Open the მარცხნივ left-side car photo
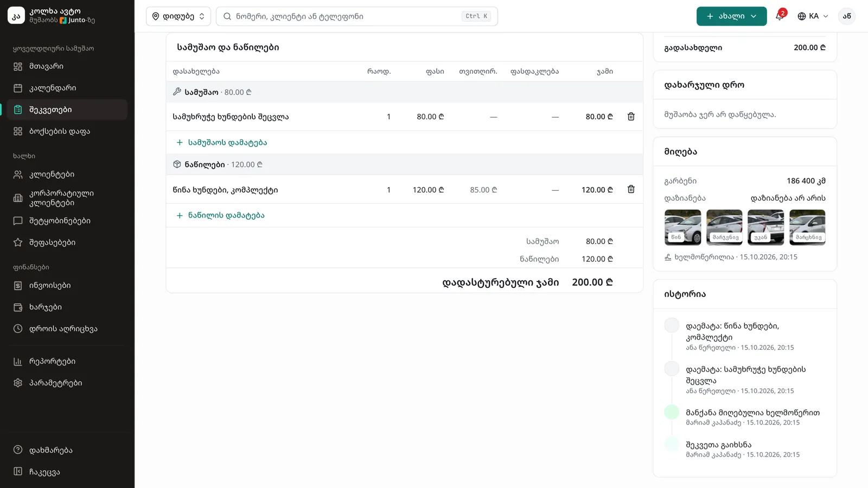This screenshot has height=488, width=868. click(x=807, y=227)
